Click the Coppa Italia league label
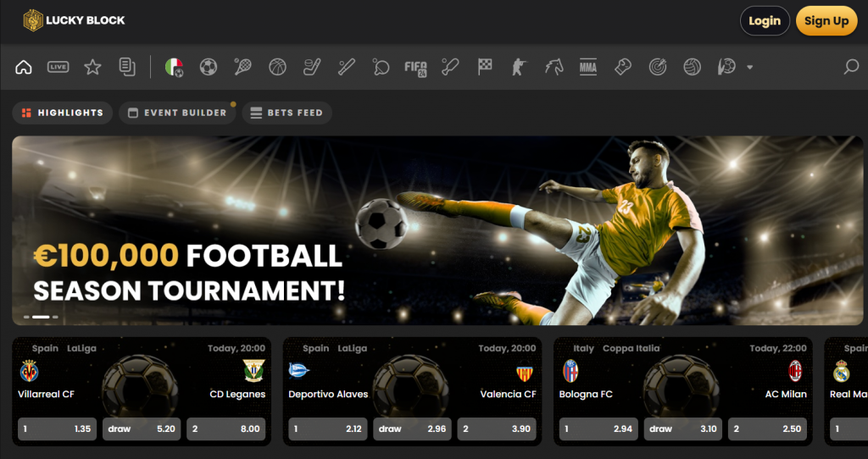This screenshot has width=868, height=459. (x=631, y=348)
